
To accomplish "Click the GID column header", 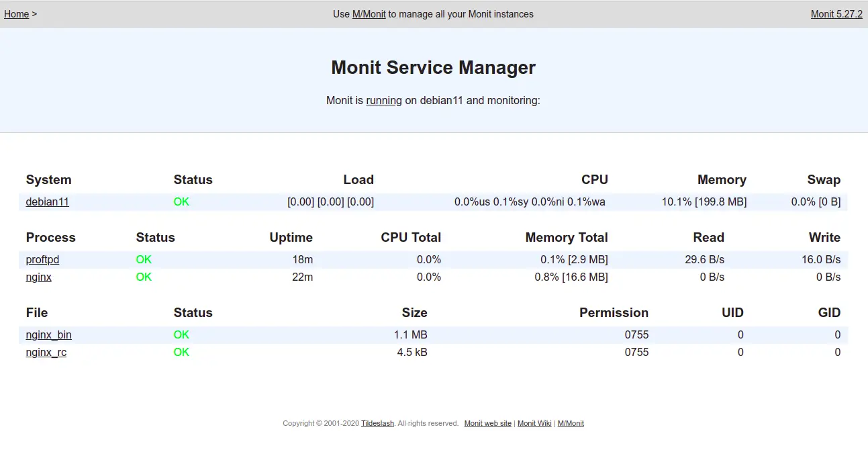I will [x=829, y=312].
